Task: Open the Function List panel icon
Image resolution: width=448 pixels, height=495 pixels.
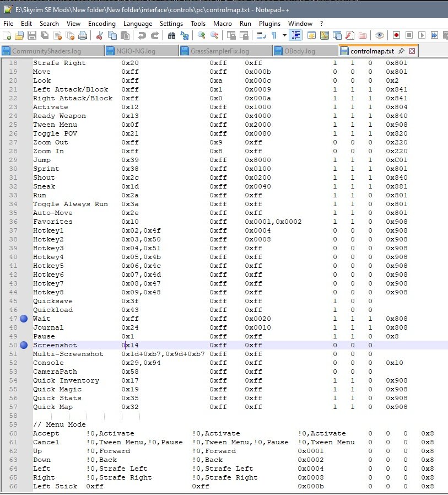Action: coord(349,35)
